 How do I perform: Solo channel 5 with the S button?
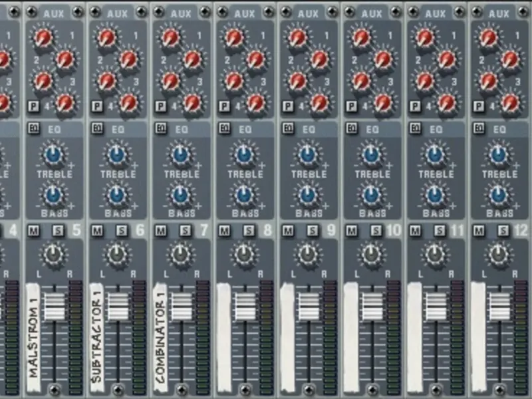59,231
